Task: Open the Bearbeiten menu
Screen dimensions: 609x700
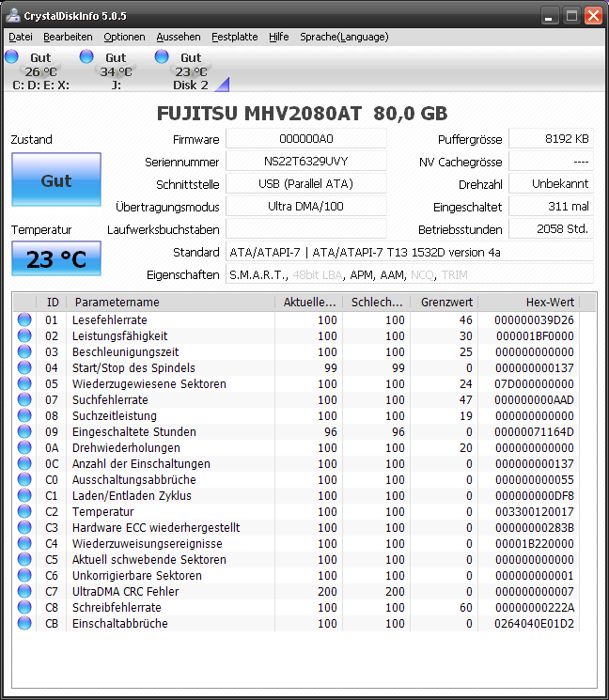Action: 68,37
